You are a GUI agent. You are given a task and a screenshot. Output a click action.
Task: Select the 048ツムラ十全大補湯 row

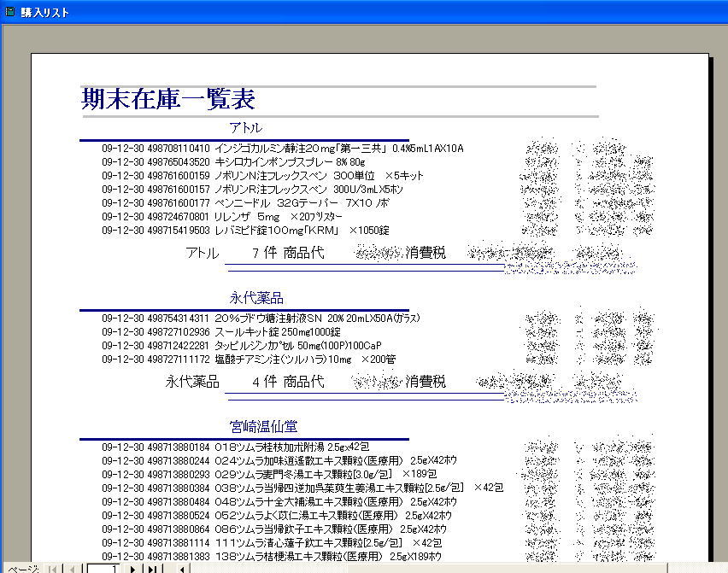(x=279, y=501)
